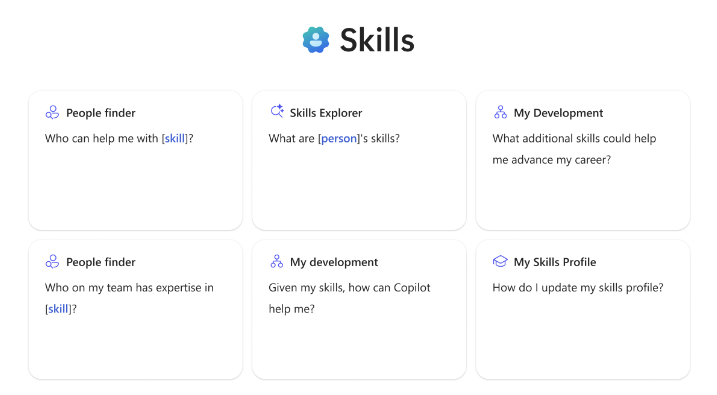Click the 'My Development' card title
This screenshot has width=717, height=395.
(x=558, y=113)
